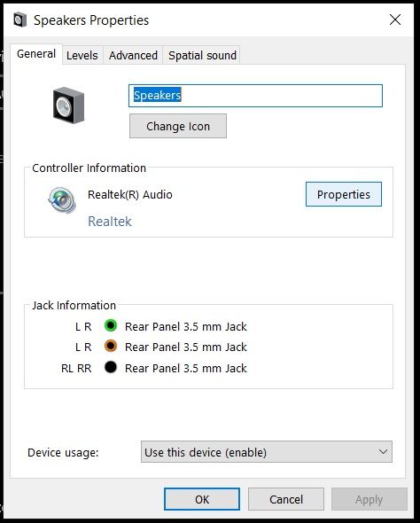The image size is (420, 523).
Task: Click the Speakers name text field
Action: (x=255, y=96)
